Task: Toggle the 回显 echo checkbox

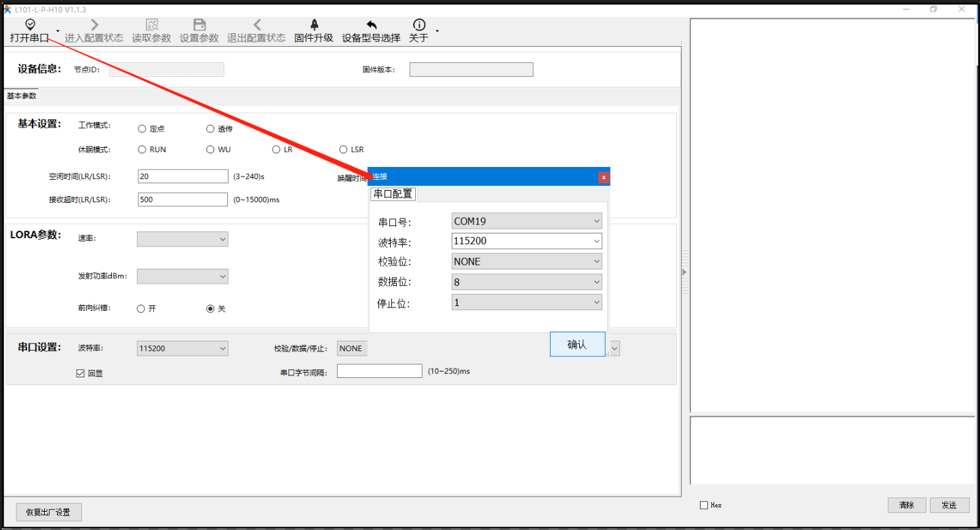Action: (x=81, y=373)
